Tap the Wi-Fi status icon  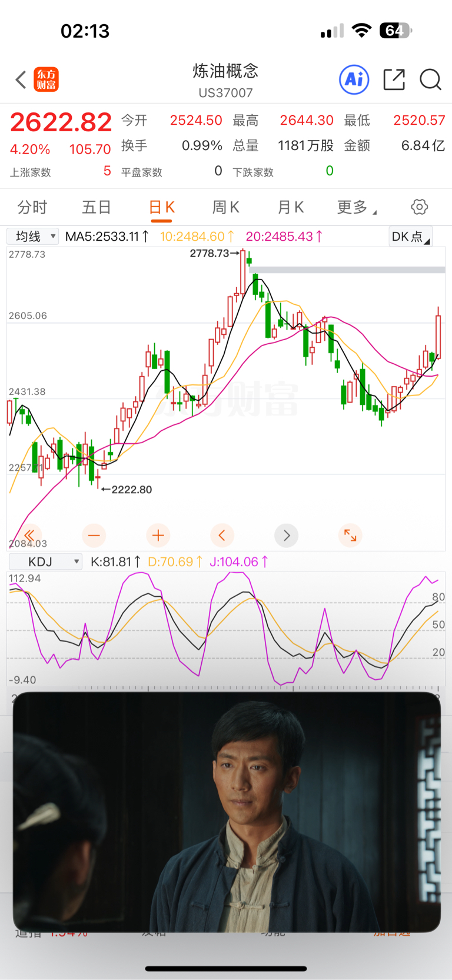[361, 31]
